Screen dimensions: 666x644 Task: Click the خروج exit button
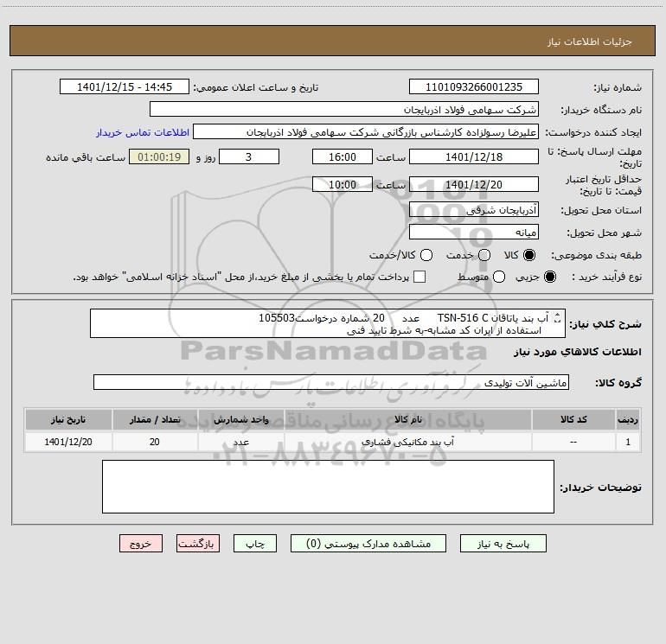pyautogui.click(x=141, y=544)
